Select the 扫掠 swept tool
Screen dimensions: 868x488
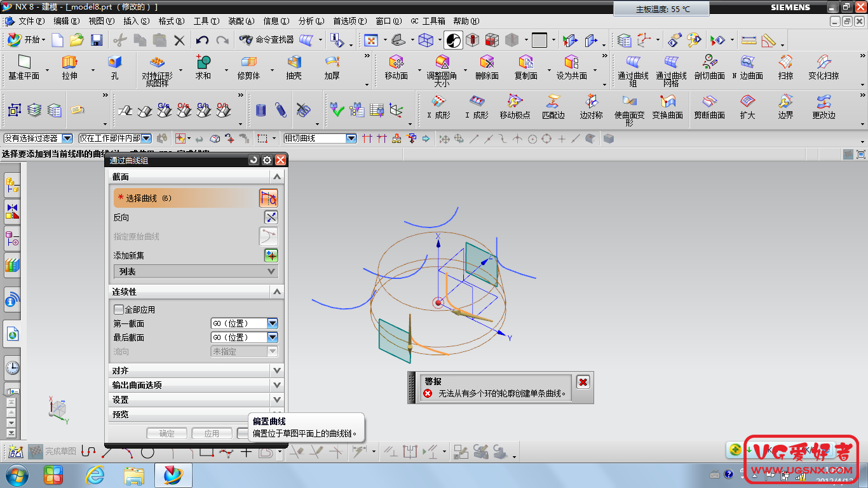[786, 67]
